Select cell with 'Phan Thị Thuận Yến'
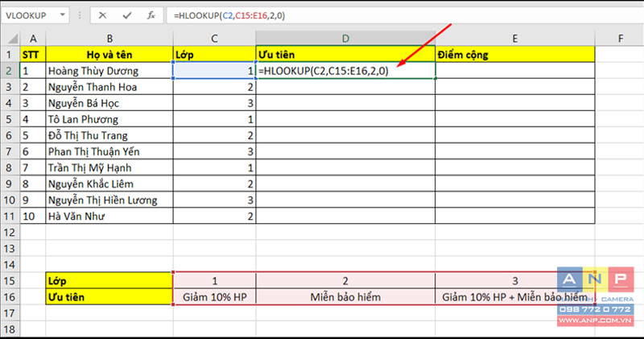 coord(109,151)
